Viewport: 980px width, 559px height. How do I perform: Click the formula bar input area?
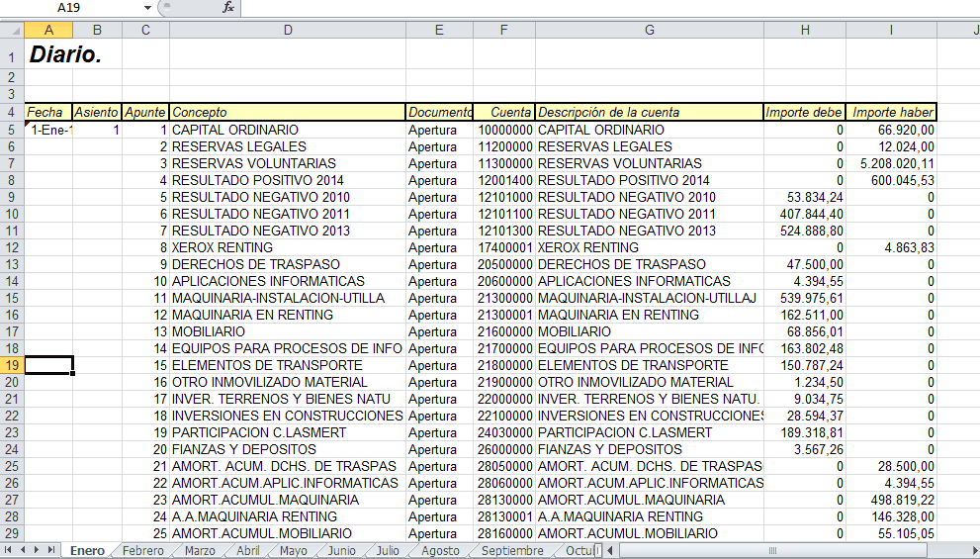point(609,8)
